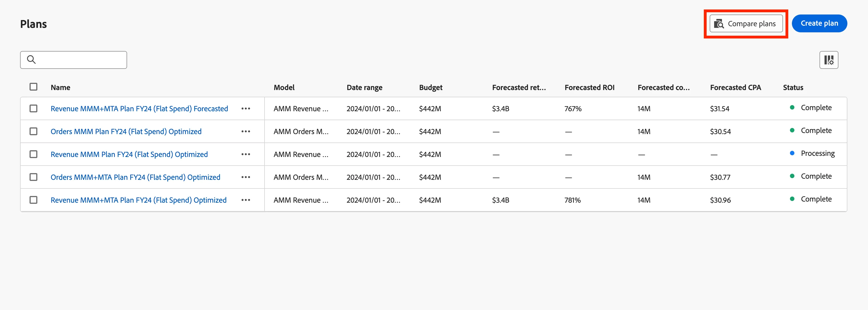
Task: Check Revenue MMM+MTA Plan Optimized row checkbox
Action: click(33, 200)
